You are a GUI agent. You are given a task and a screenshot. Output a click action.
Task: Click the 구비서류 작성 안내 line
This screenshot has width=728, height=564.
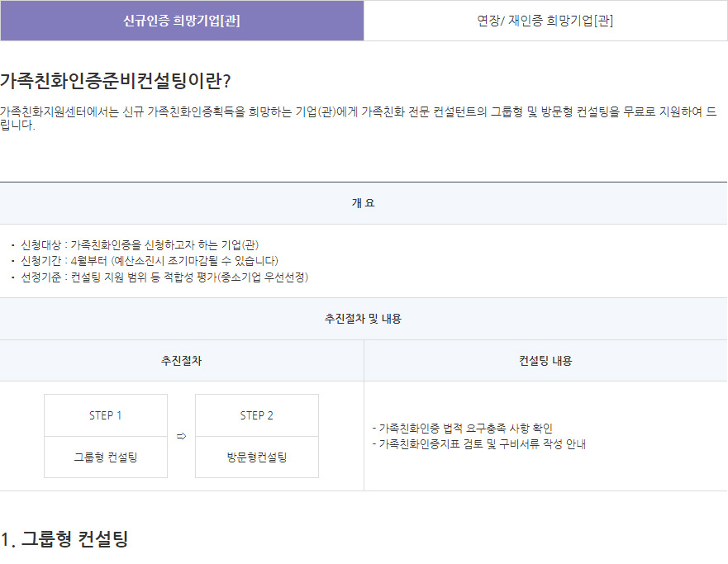479,444
